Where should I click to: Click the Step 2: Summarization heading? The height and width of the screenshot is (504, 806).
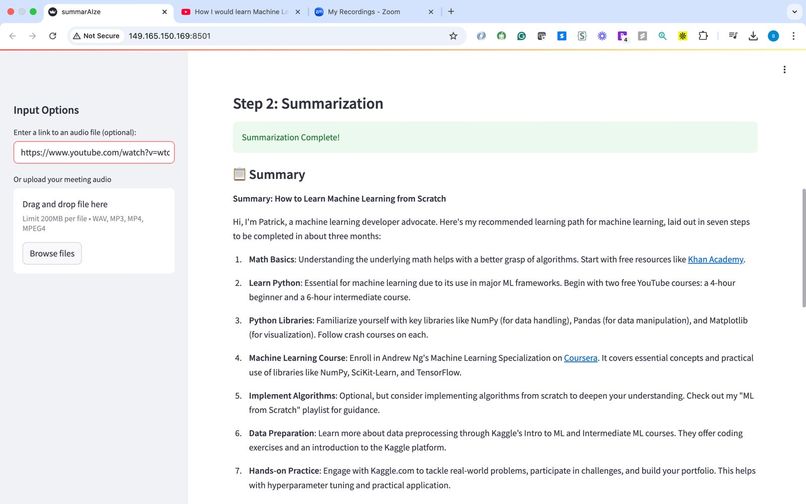(308, 103)
